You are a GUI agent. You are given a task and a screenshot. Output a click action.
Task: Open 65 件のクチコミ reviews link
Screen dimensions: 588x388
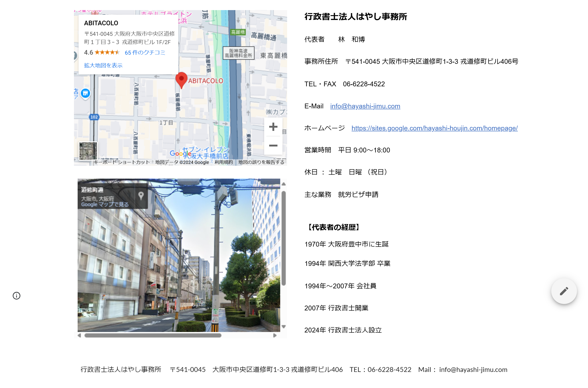145,53
